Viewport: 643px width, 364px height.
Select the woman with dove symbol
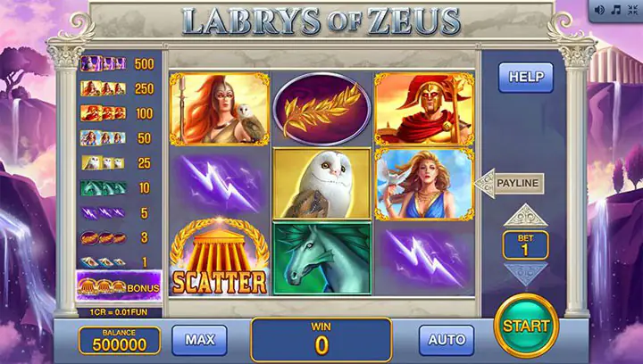424,185
